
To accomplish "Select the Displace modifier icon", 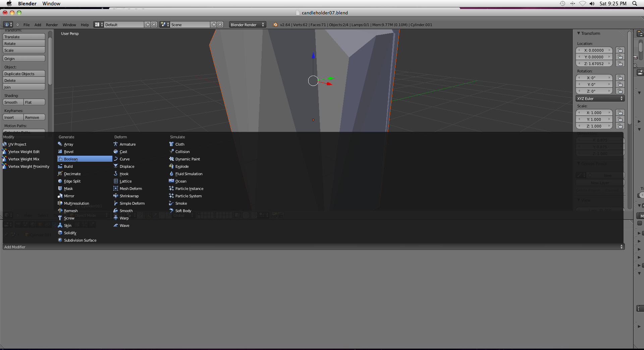I will coord(116,166).
